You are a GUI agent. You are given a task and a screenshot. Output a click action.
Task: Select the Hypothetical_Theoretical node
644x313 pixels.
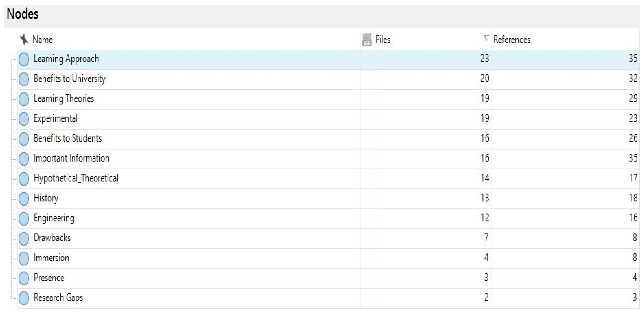click(x=76, y=178)
